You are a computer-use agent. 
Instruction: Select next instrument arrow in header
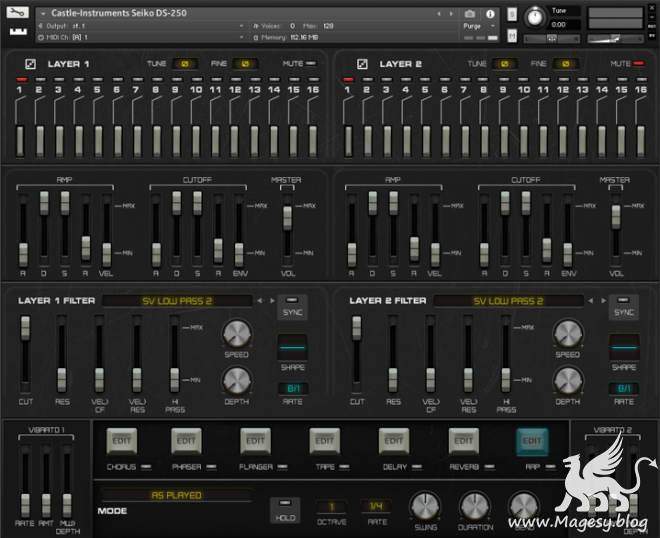tap(451, 14)
